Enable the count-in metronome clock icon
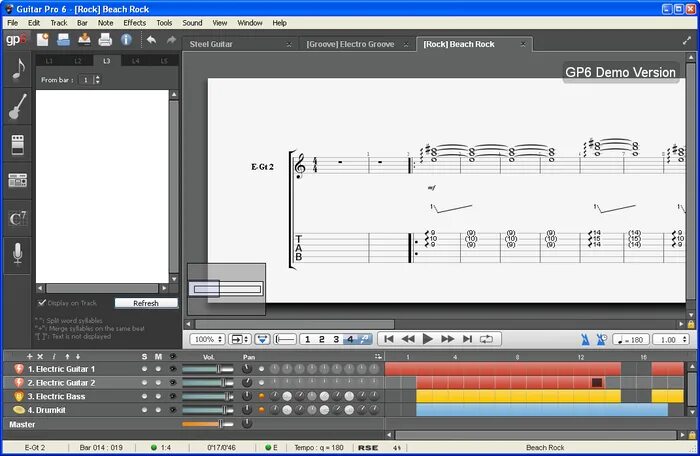This screenshot has height=456, width=700. click(x=601, y=339)
